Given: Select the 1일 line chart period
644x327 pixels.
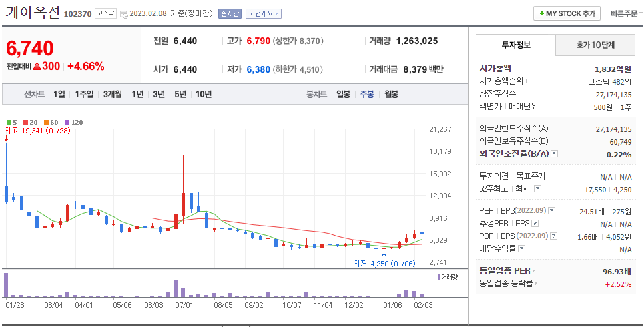Looking at the screenshot, I should [x=59, y=95].
